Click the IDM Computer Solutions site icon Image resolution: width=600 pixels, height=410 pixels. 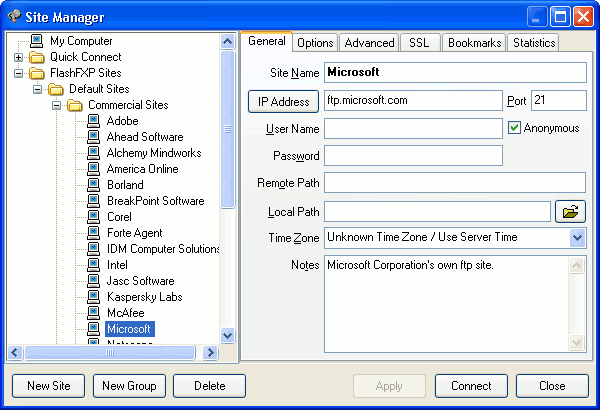93,249
